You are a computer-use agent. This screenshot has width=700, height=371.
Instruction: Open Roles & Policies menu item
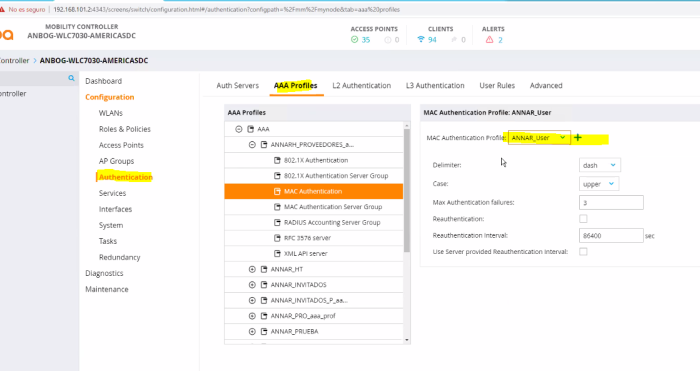coord(125,129)
